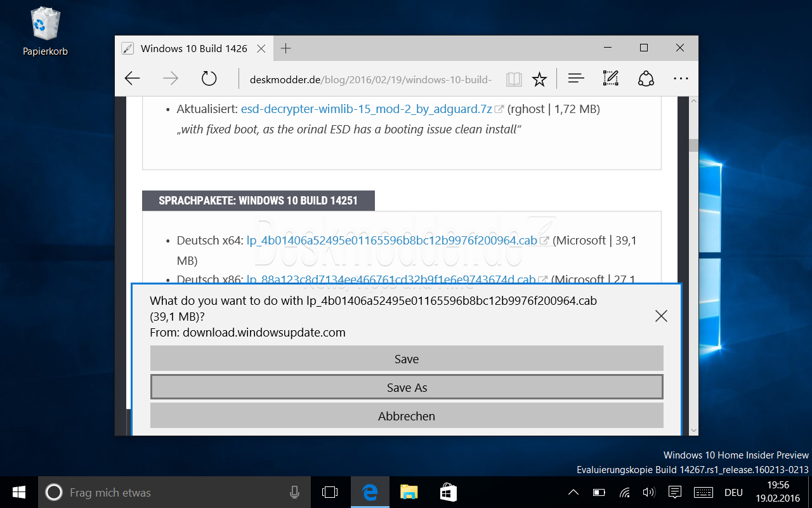The image size is (812, 508).
Task: Click the DEU input language indicator
Action: [733, 492]
